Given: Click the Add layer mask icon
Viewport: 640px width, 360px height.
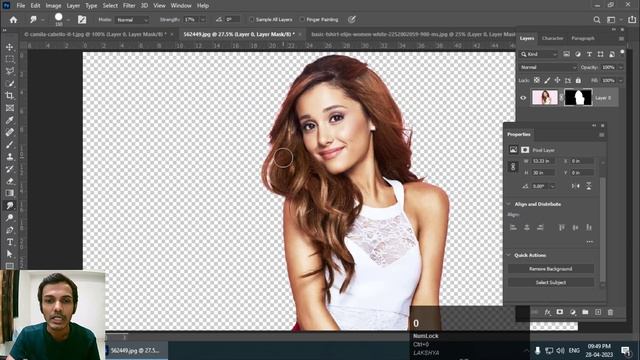Looking at the screenshot, I should 560,312.
